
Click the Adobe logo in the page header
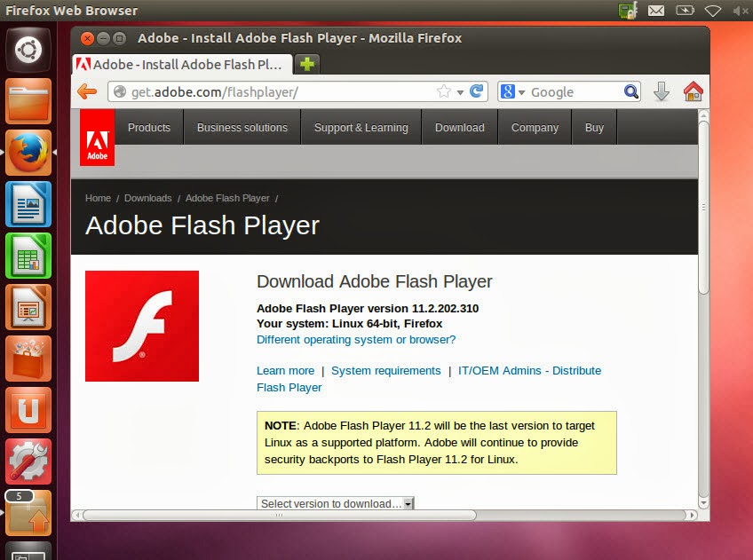tap(97, 138)
